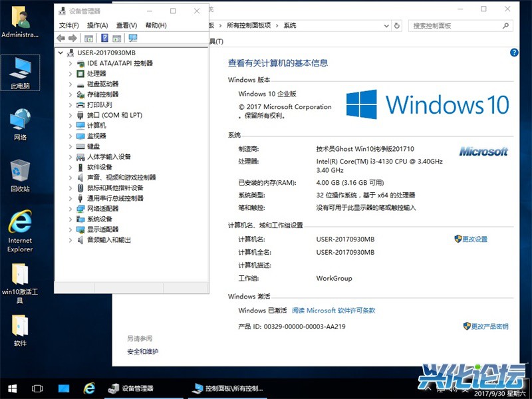The height and width of the screenshot is (399, 532).
Task: Click the Back arrow in Device Manager toolbar
Action: 61,39
